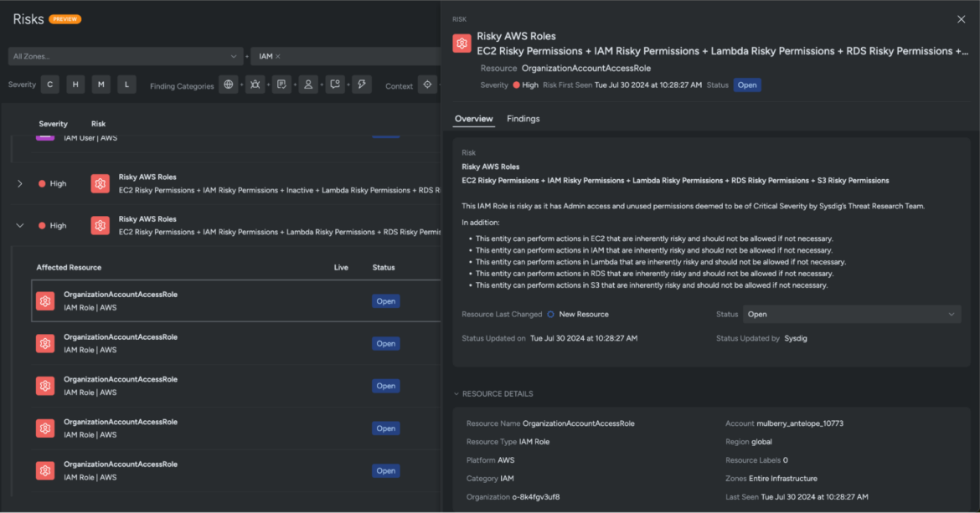Click the Status Updated on timestamp
Image resolution: width=980 pixels, height=513 pixels.
tap(584, 338)
